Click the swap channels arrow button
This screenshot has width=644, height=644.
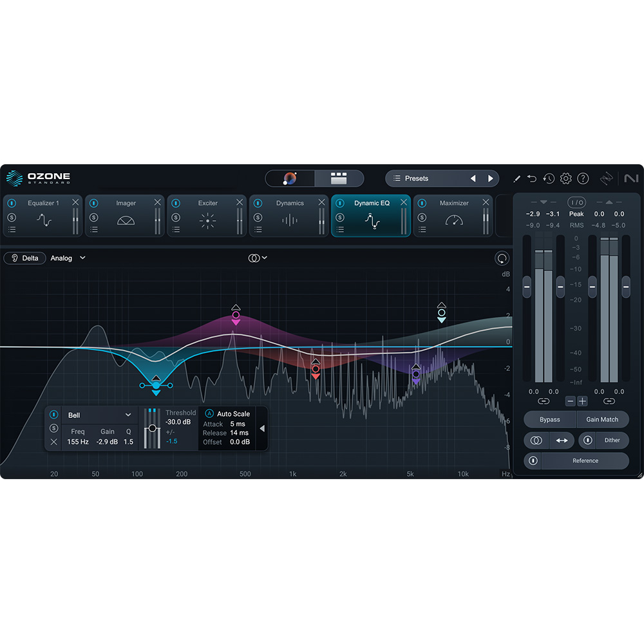coord(562,440)
